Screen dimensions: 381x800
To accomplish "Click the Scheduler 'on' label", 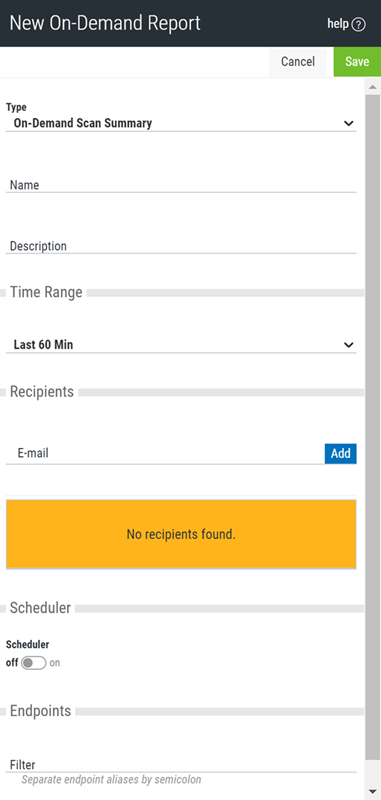I will [55, 663].
